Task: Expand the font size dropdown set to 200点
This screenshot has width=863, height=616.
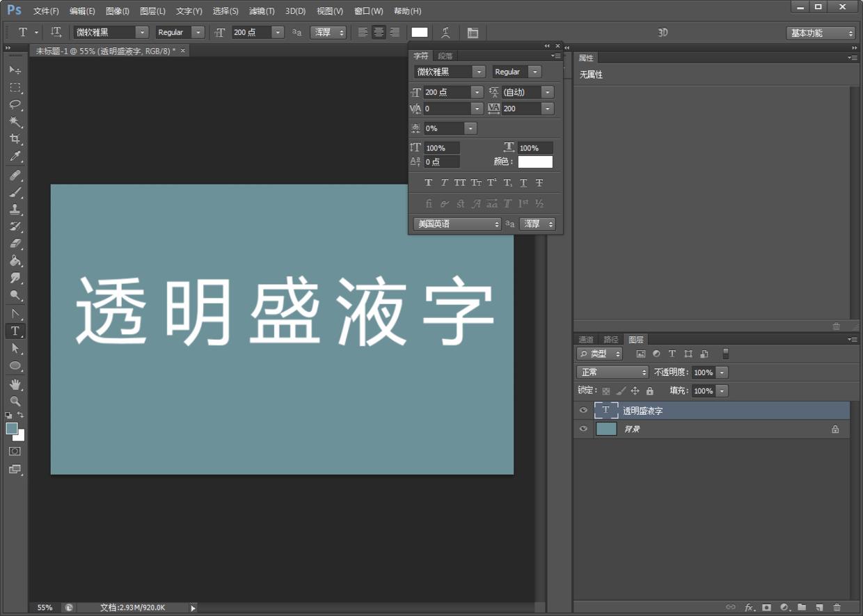Action: [x=477, y=91]
